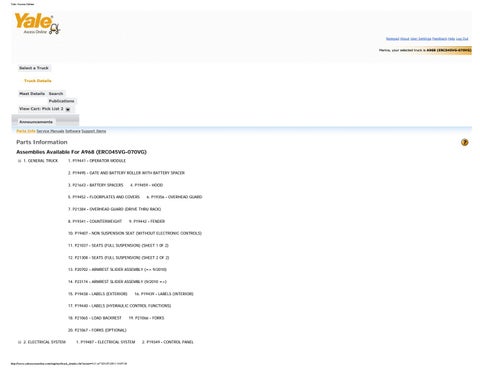Viewport: 480px width, 371px height.
Task: Open the Notepad link at top right
Action: coord(392,39)
